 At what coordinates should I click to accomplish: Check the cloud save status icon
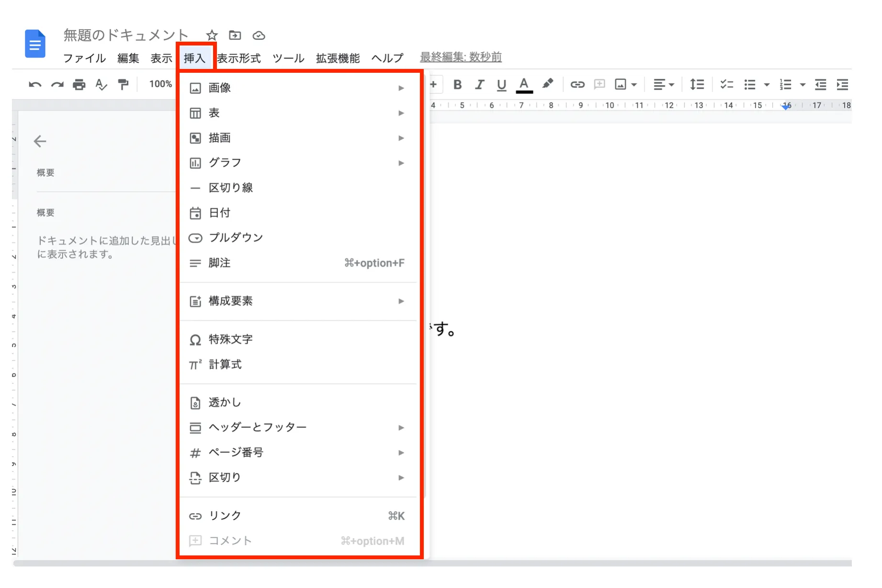(x=259, y=35)
